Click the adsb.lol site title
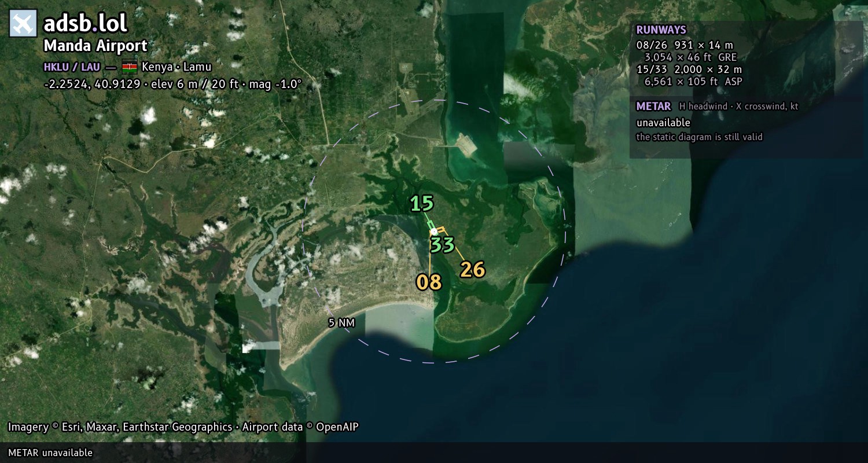Viewport: 868px width, 463px height. (x=86, y=24)
